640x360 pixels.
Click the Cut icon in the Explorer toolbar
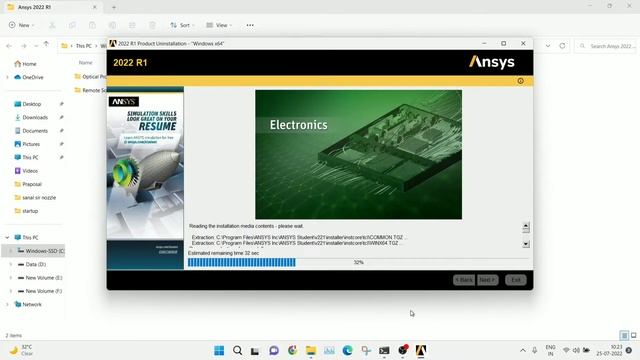52,25
